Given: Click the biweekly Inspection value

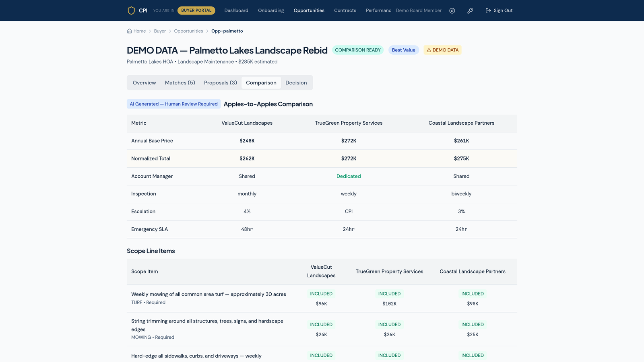Looking at the screenshot, I should [461, 194].
